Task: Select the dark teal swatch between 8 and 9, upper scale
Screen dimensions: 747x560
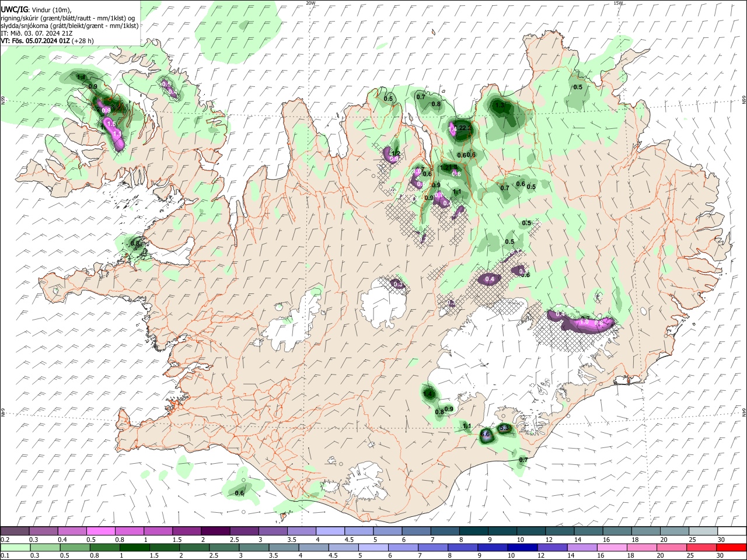Action: click(473, 531)
